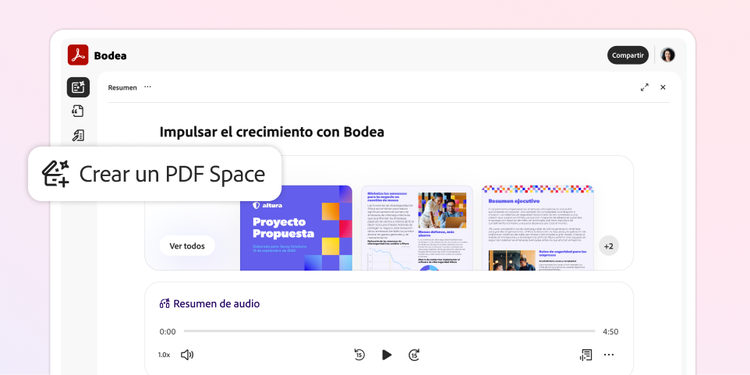Rewind audio 15 seconds
This screenshot has height=375, width=750.
360,355
